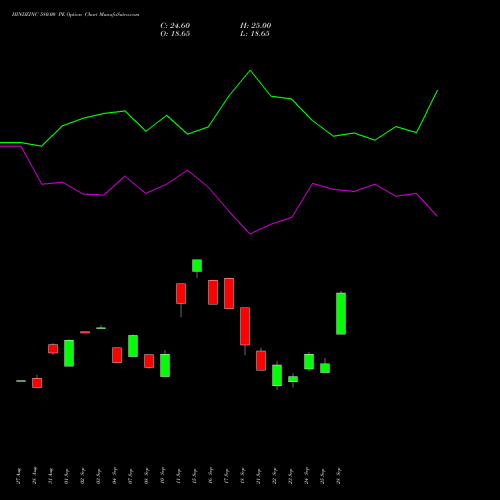Click the lowest trough of the magenta line
500x500 pixels.
(x=250, y=234)
